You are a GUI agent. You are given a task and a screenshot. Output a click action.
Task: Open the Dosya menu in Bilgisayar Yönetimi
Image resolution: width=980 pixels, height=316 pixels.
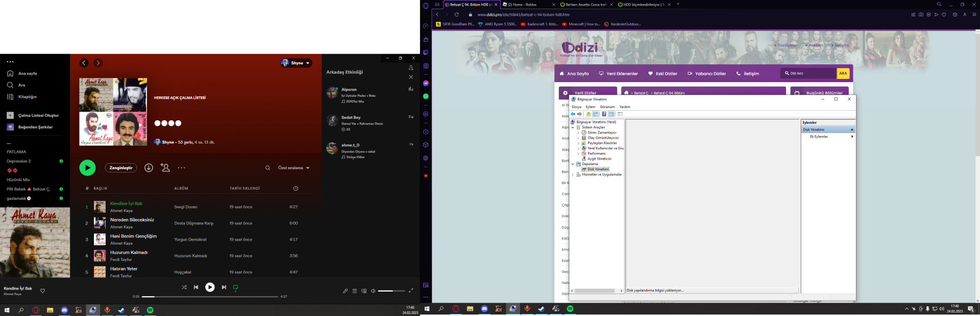click(577, 107)
